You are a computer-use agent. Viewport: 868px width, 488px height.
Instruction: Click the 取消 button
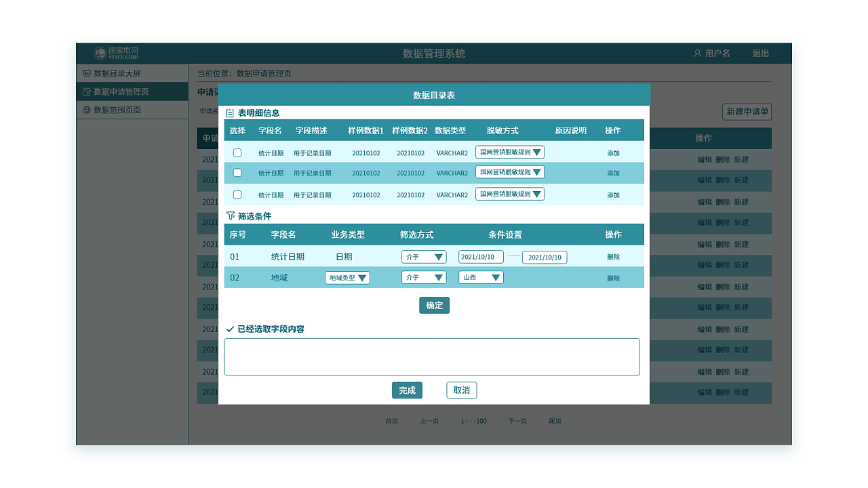pyautogui.click(x=462, y=390)
